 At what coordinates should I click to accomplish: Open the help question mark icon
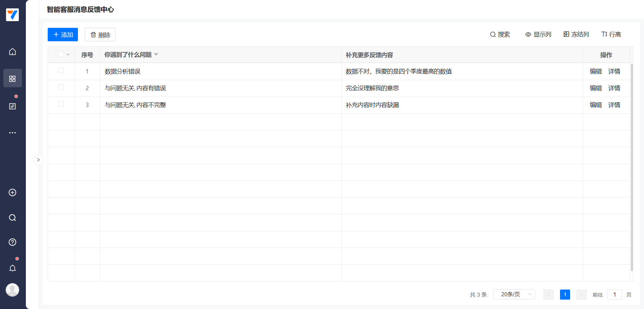click(x=12, y=242)
